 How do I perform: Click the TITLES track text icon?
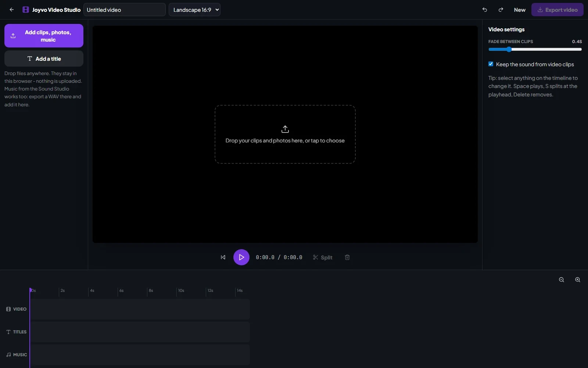coord(8,332)
